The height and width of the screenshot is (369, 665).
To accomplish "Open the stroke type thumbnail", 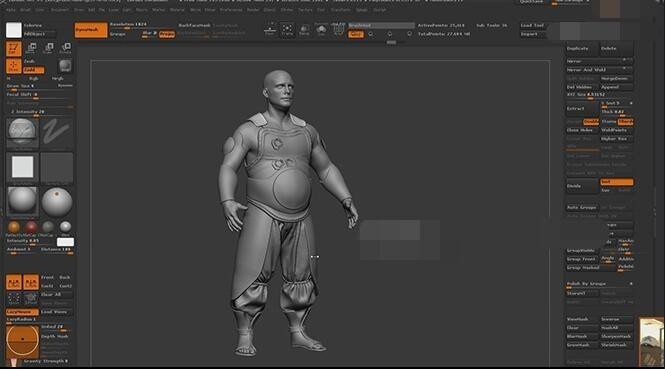I will pos(56,132).
